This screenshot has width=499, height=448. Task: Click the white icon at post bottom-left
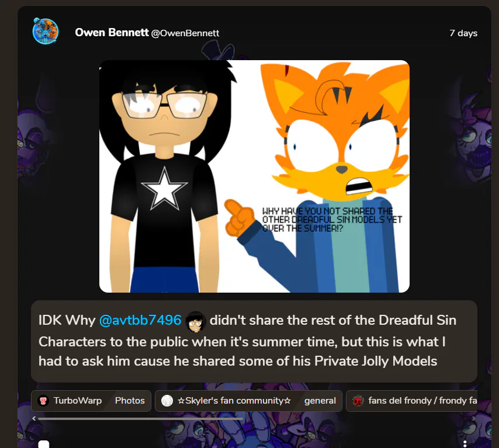pos(44,444)
